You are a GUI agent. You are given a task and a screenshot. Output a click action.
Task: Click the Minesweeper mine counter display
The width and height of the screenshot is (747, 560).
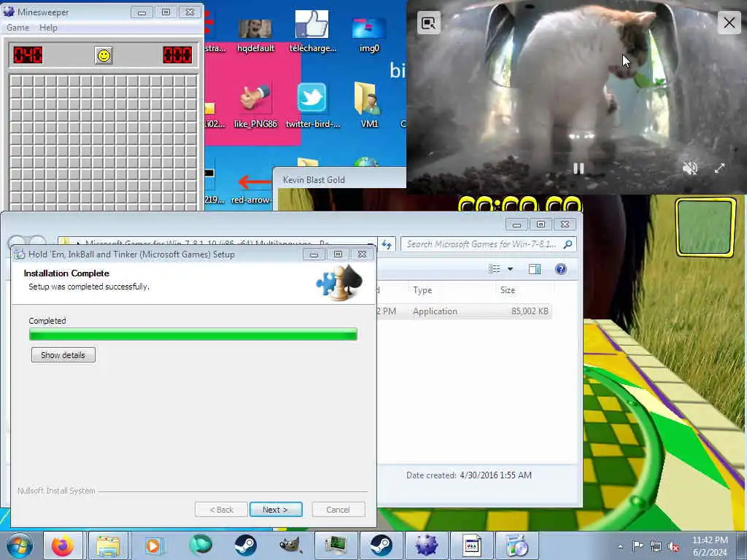coord(28,55)
